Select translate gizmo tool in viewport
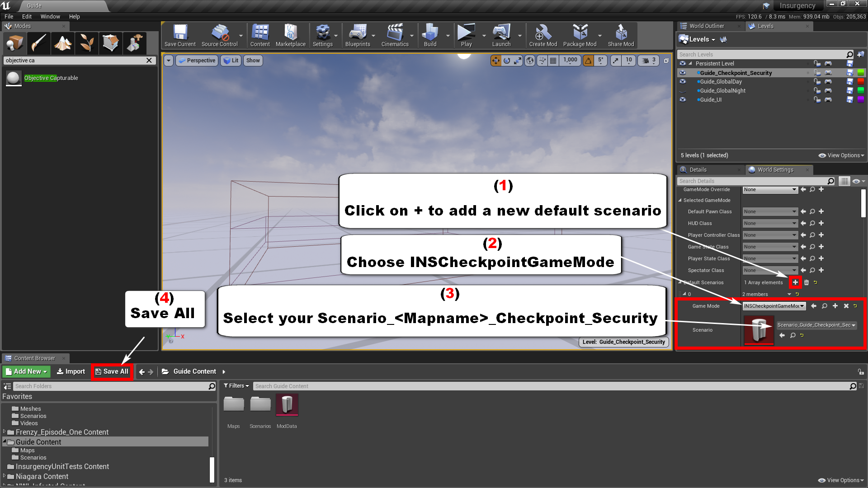The height and width of the screenshot is (488, 868). (x=496, y=60)
